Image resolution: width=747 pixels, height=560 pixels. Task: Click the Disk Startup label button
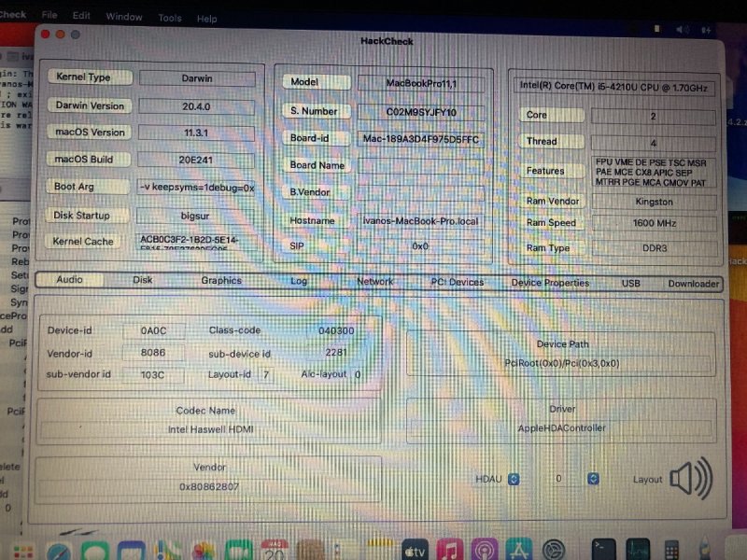coord(87,216)
